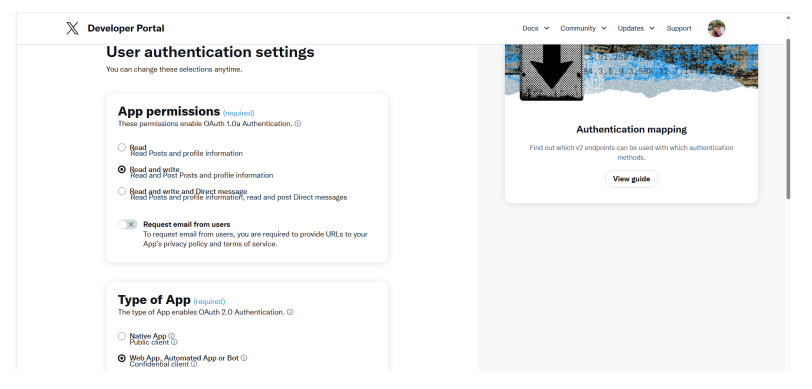The width and height of the screenshot is (812, 389).
Task: Open the Support menu item
Action: [x=679, y=28]
